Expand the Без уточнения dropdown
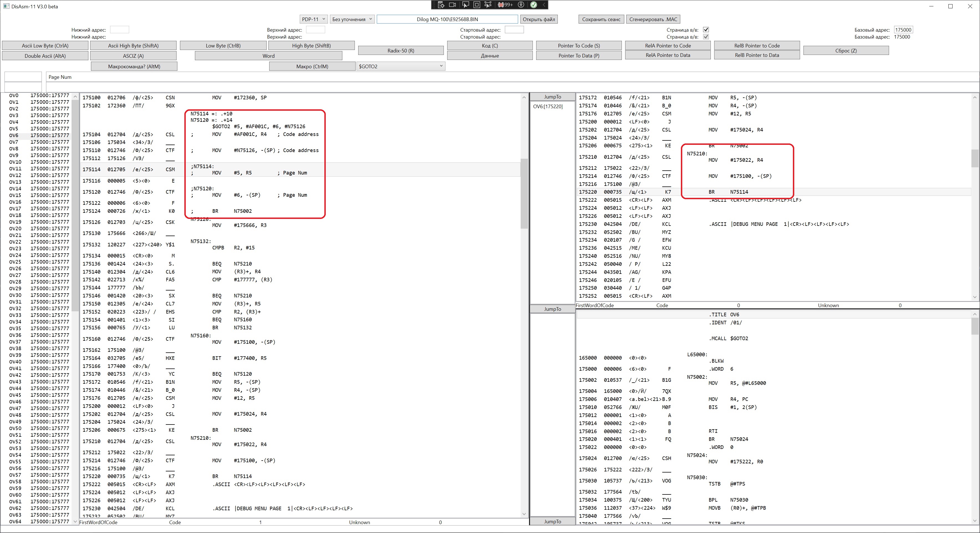Image resolution: width=980 pixels, height=533 pixels. click(352, 19)
